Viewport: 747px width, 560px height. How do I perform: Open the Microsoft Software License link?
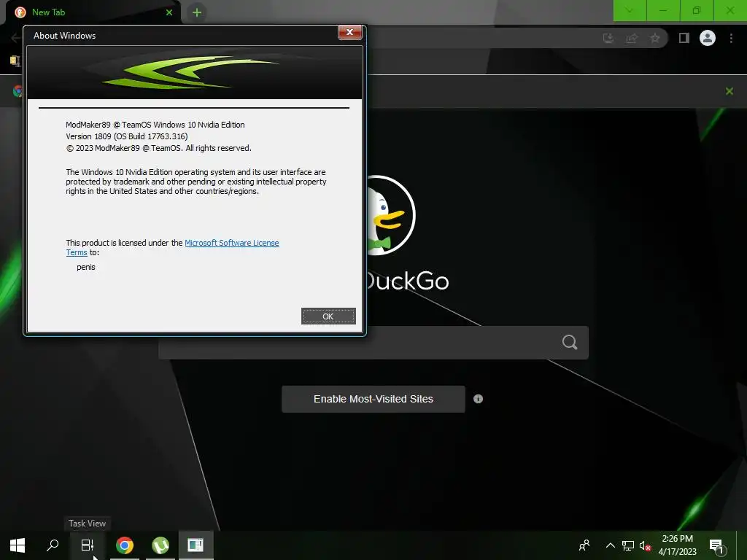(231, 243)
